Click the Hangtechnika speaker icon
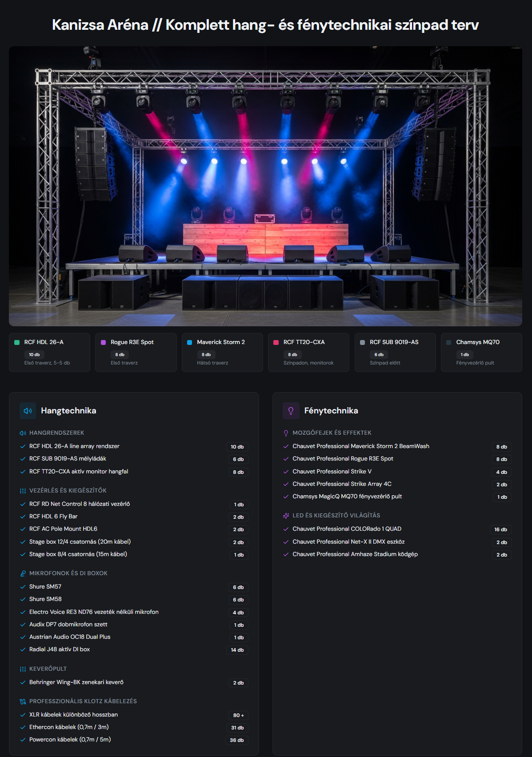 tap(28, 411)
